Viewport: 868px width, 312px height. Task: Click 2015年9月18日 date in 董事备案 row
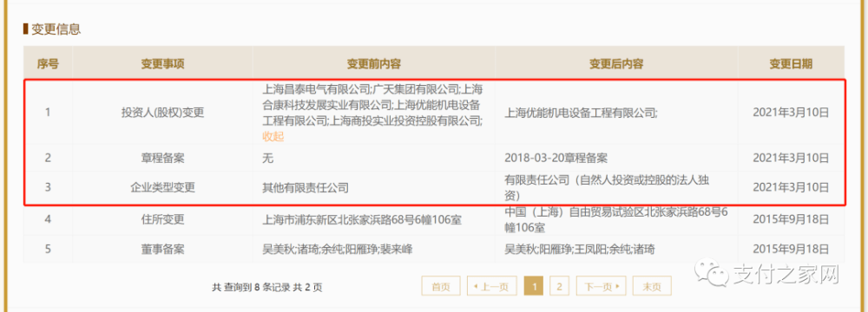coord(791,250)
